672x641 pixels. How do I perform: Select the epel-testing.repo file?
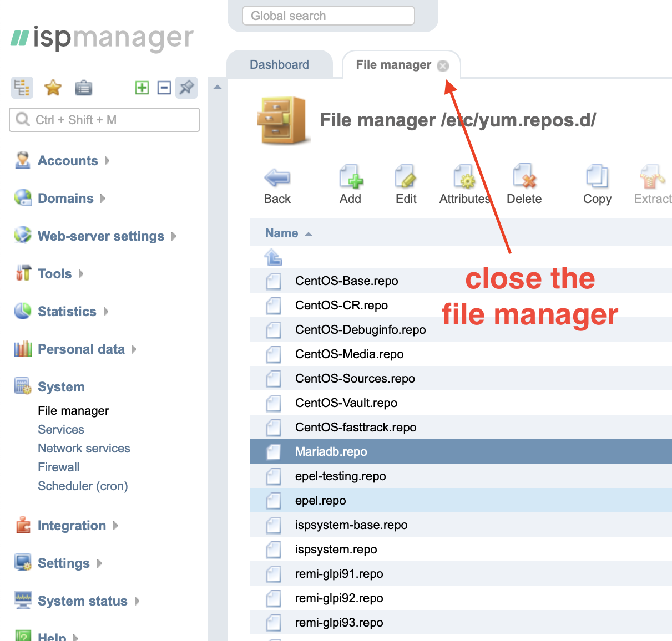(x=461, y=476)
